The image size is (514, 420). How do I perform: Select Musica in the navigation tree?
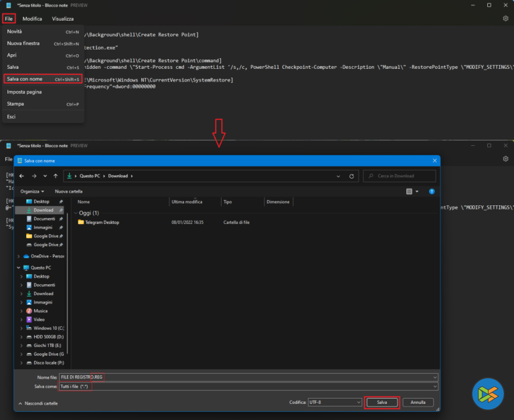40,311
